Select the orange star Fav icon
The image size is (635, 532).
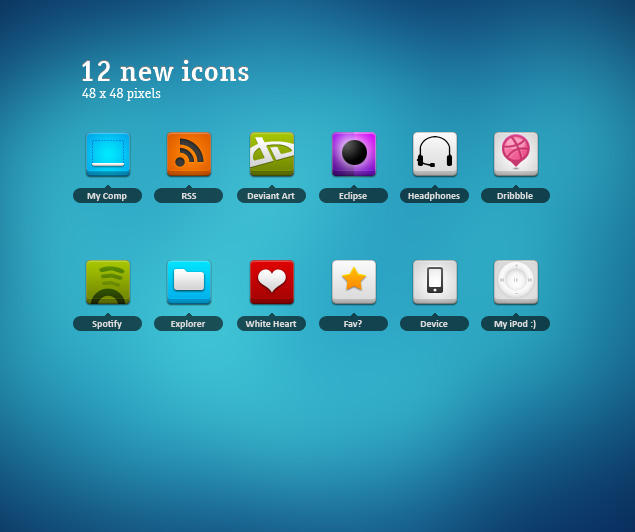(354, 282)
